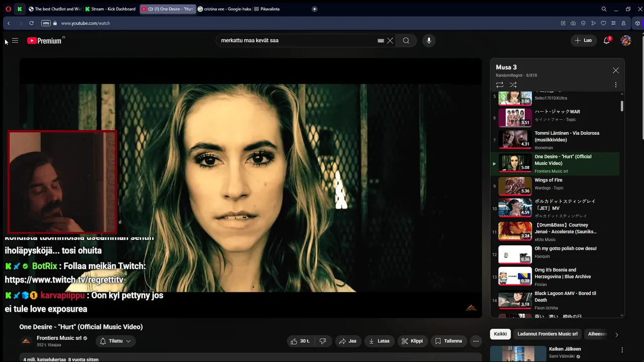Image resolution: width=644 pixels, height=362 pixels.
Task: Open YouTube notifications bell
Action: pos(607,41)
